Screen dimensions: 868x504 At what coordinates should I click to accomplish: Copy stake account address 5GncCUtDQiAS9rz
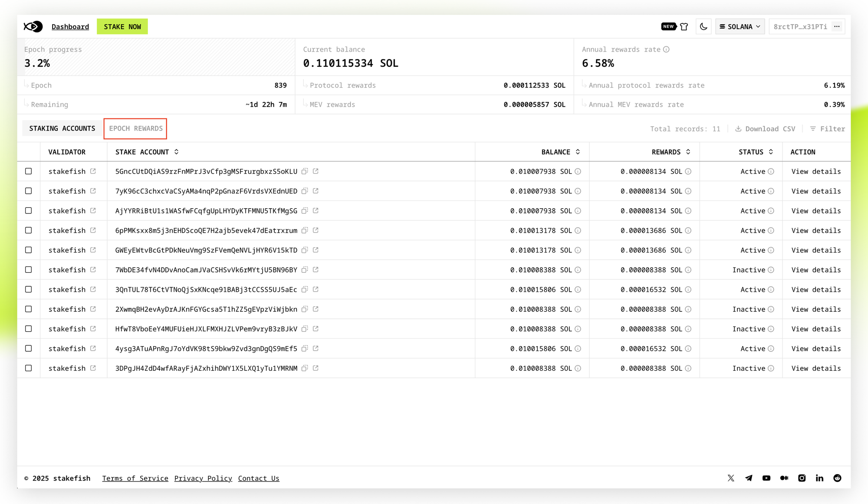click(x=305, y=171)
